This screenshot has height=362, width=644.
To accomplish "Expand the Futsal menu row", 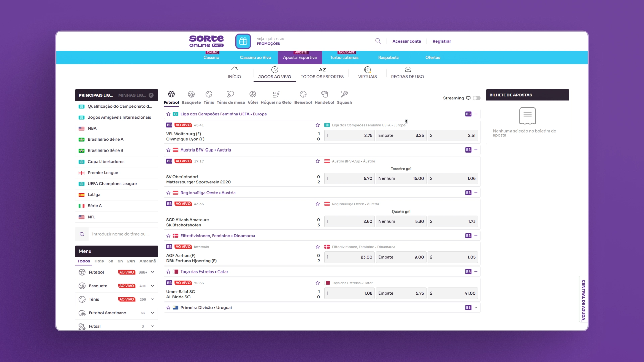I will coord(152,326).
